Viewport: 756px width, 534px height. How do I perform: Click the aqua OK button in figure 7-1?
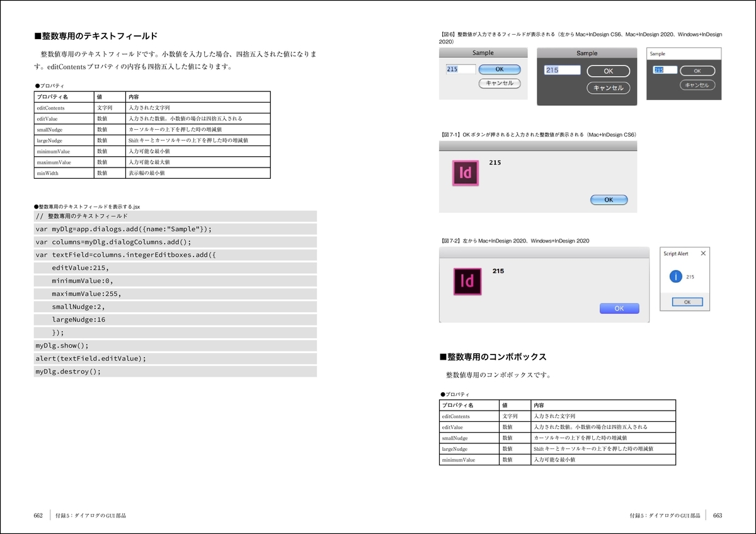pyautogui.click(x=609, y=200)
